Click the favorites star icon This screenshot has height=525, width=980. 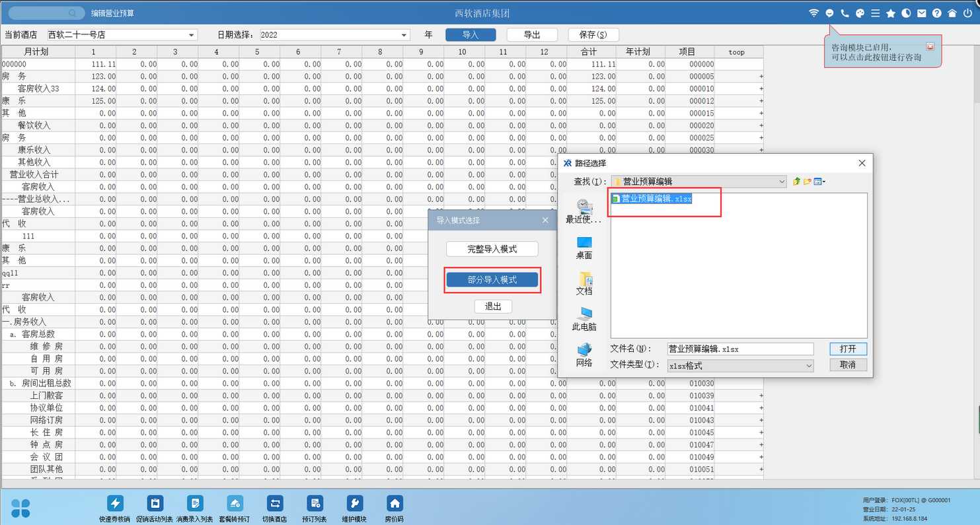[891, 13]
